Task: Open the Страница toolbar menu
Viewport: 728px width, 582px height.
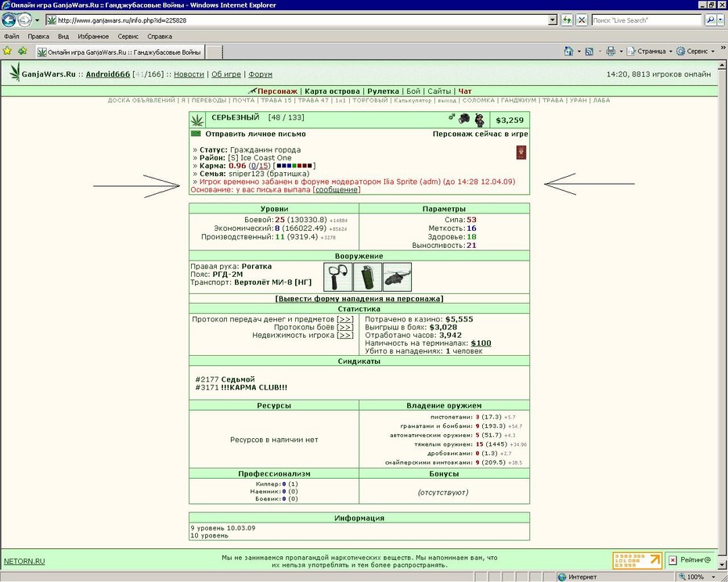Action: pos(649,52)
